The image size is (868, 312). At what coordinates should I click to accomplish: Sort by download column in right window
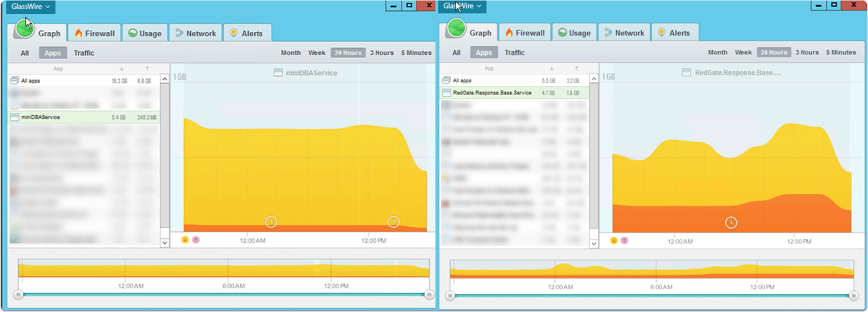point(551,69)
